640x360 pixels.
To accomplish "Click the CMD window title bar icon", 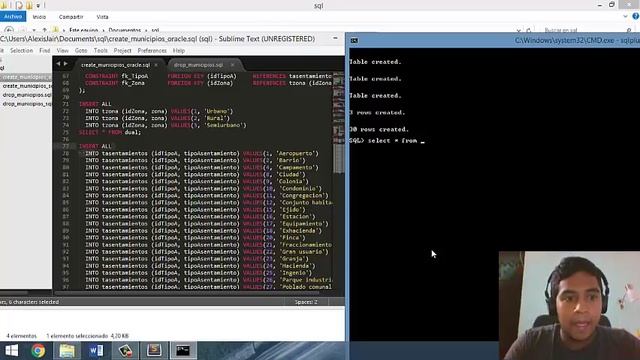I will (354, 40).
